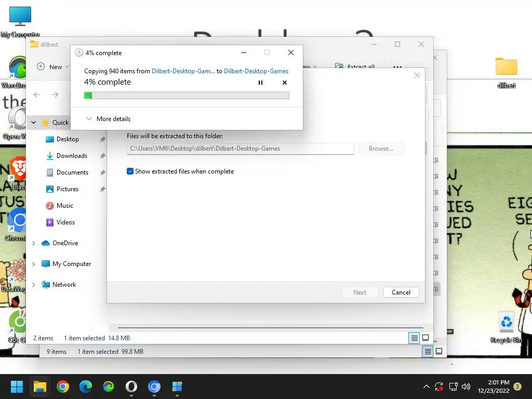This screenshot has height=399, width=532.
Task: Click Cancel in the extract dialog
Action: (401, 292)
